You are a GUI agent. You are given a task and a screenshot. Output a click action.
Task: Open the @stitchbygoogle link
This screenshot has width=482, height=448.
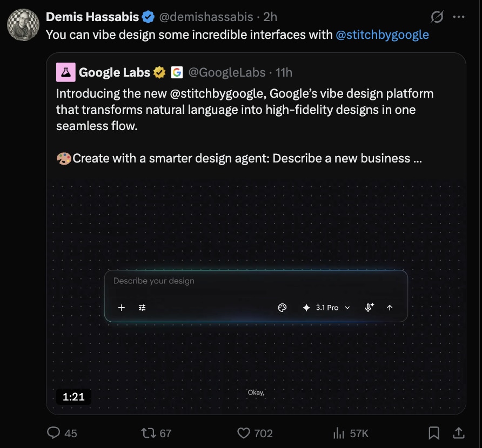coord(382,34)
